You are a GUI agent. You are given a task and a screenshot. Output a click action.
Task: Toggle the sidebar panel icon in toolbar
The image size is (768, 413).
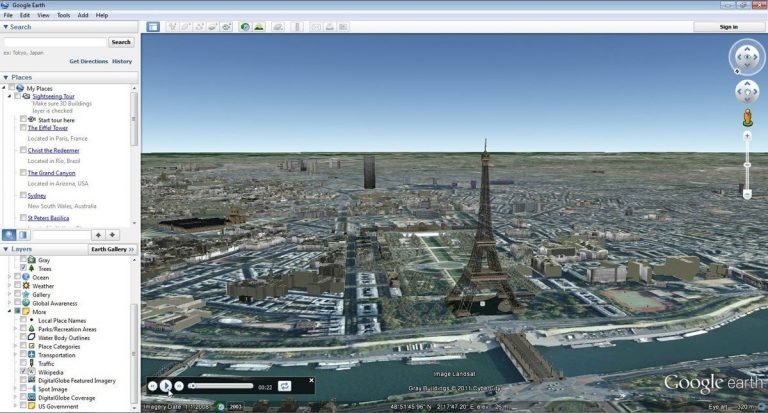tap(153, 26)
